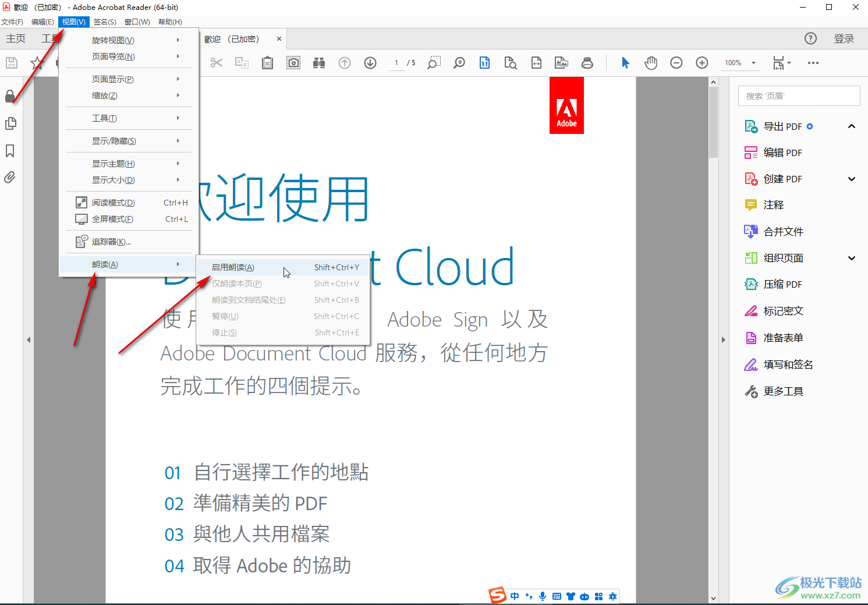868x605 pixels.
Task: Click the dynamic zoom magnifier icon
Action: point(459,63)
